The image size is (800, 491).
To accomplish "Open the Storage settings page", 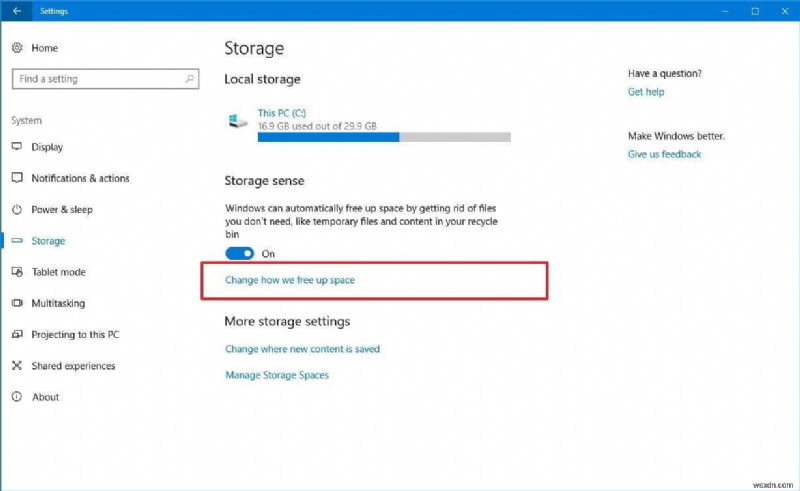I will click(x=48, y=241).
